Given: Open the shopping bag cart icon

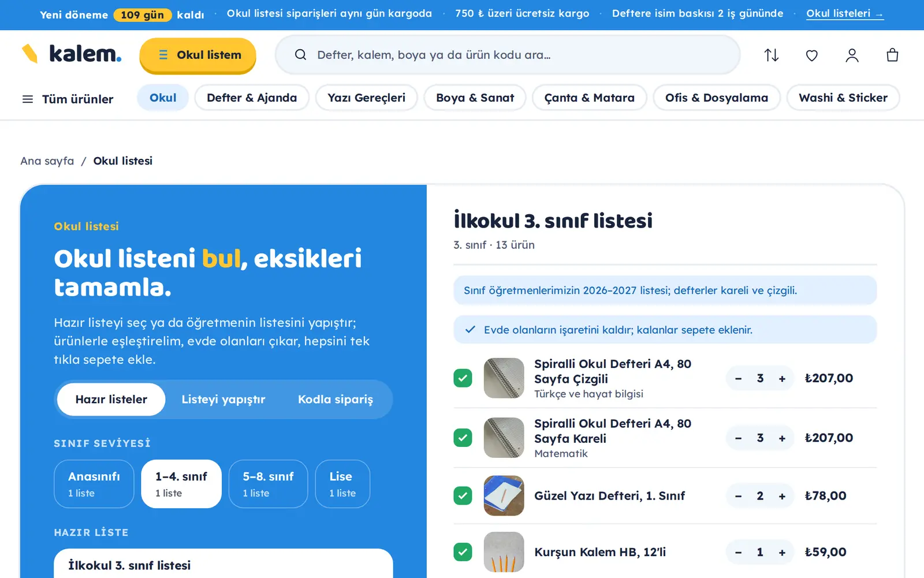Looking at the screenshot, I should 892,55.
